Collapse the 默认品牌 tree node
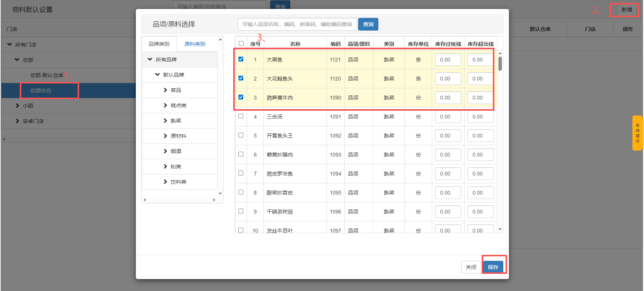Screen dimensions: 644x291 157,75
